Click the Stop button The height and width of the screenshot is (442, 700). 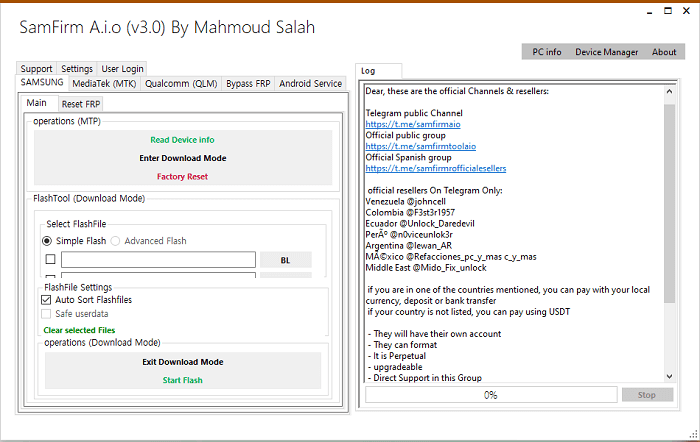pyautogui.click(x=647, y=395)
